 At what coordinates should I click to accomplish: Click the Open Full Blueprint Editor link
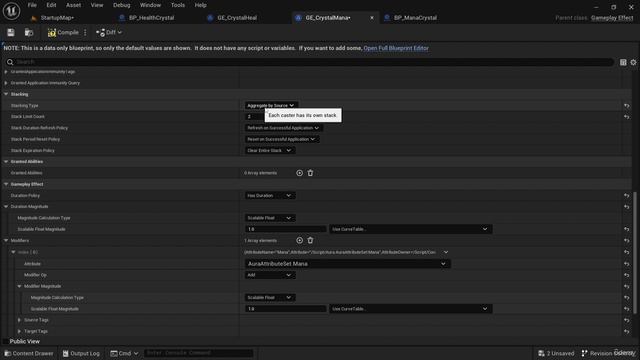pyautogui.click(x=396, y=48)
